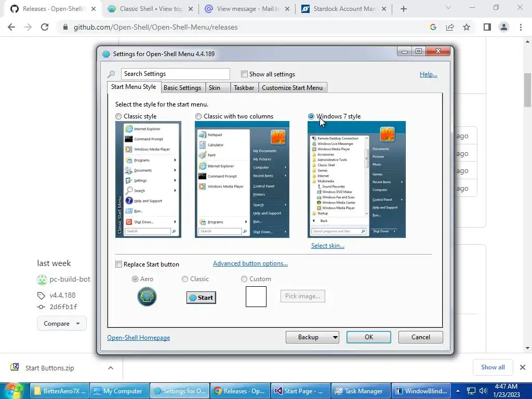This screenshot has height=399, width=532.
Task: Select the Classic Start button image
Action: click(201, 298)
